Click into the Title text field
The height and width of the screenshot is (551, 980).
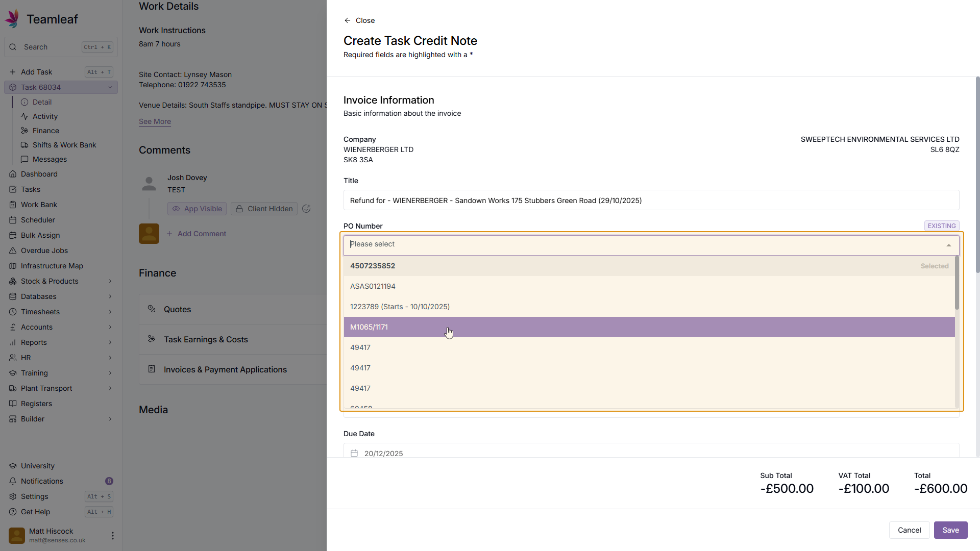pos(651,201)
